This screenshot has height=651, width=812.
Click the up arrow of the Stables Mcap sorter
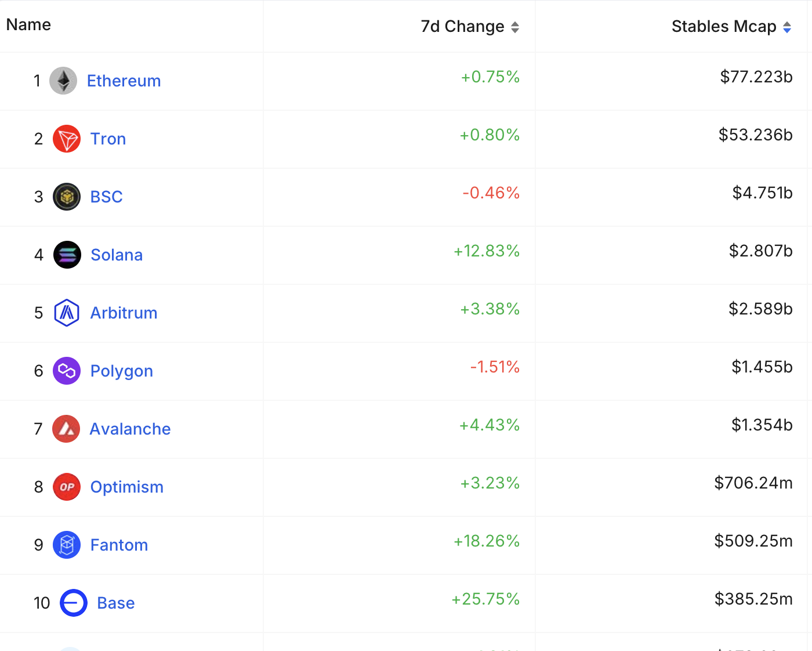point(787,23)
